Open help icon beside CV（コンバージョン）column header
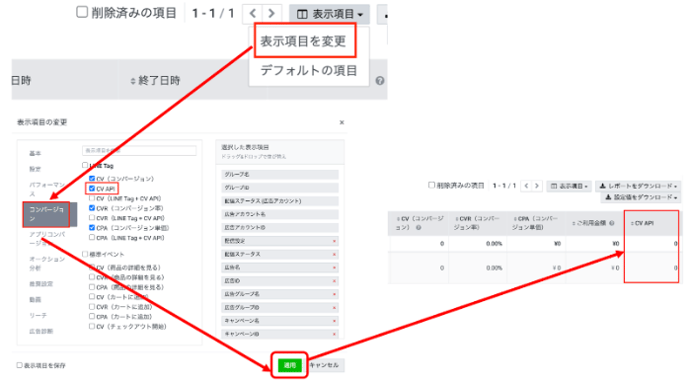The height and width of the screenshot is (382, 688). click(x=419, y=228)
